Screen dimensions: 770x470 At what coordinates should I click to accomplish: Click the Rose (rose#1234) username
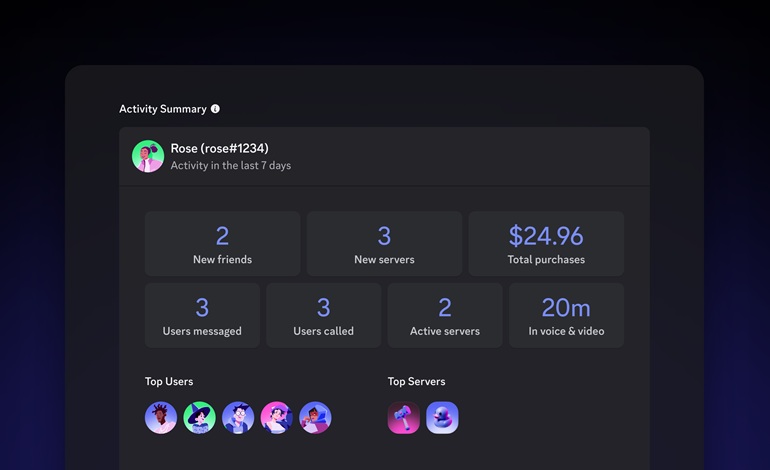pyautogui.click(x=219, y=148)
